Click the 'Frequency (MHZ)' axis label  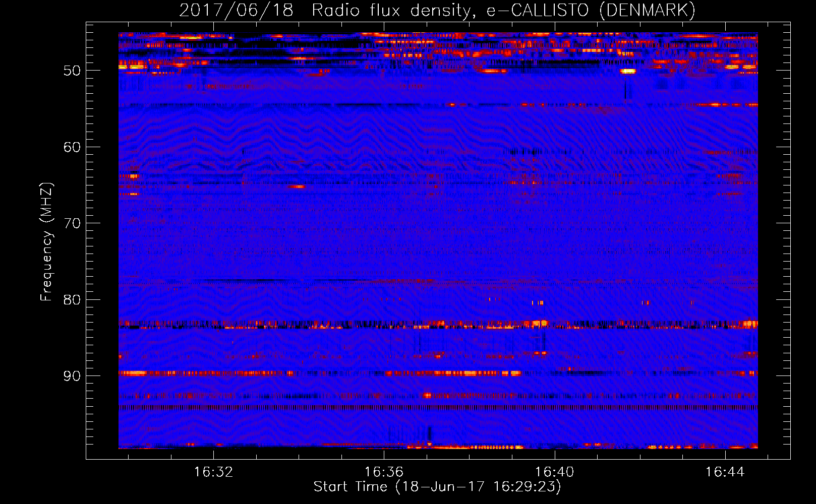click(x=46, y=242)
